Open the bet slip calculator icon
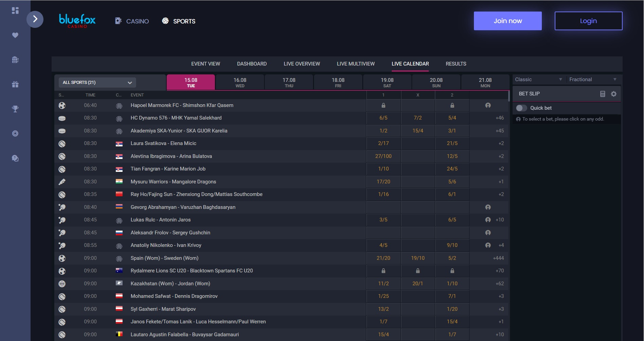644x341 pixels. pyautogui.click(x=603, y=93)
